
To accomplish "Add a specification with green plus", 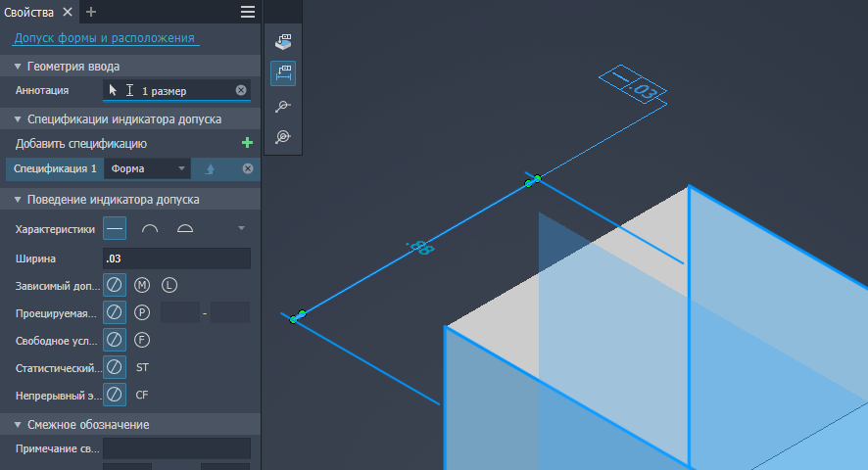I will [248, 143].
